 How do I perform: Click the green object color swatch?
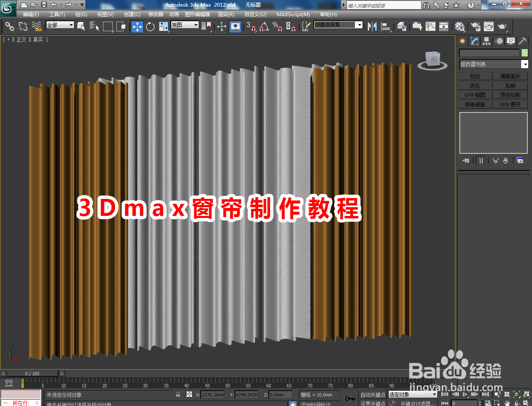525,53
